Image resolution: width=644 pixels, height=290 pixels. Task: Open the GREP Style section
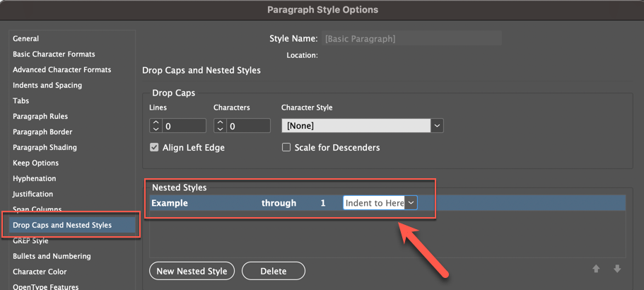pyautogui.click(x=32, y=241)
